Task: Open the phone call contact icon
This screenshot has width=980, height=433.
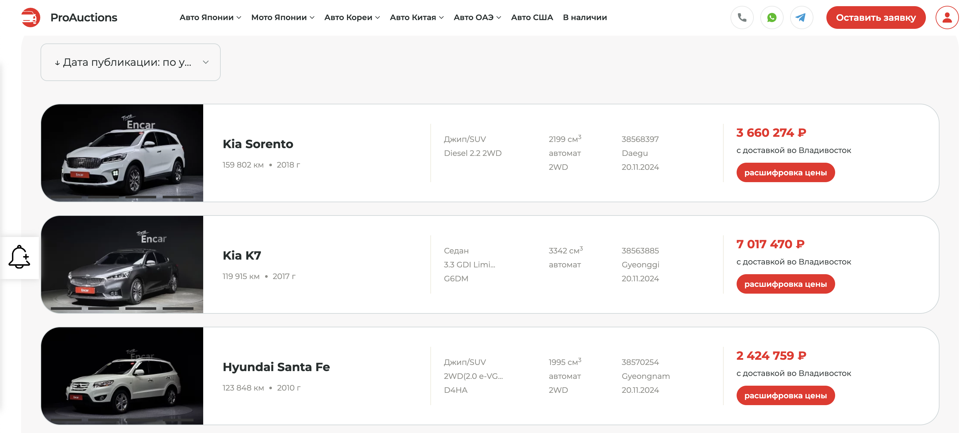Action: (742, 18)
